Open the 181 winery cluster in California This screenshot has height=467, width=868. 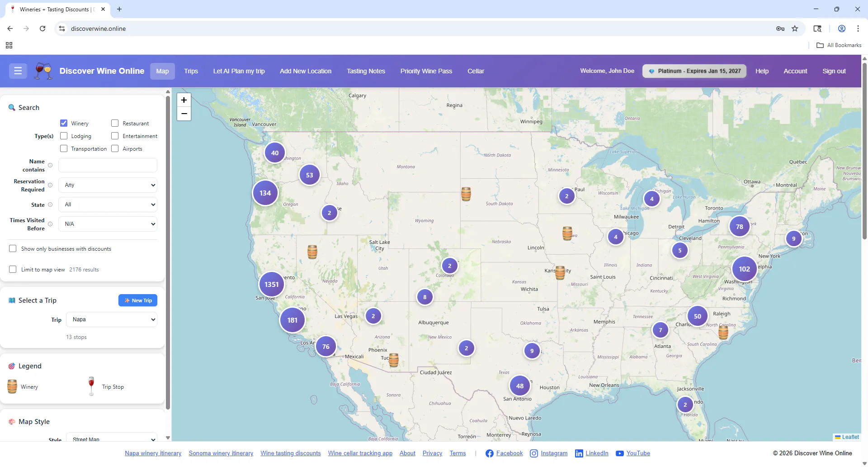tap(292, 320)
